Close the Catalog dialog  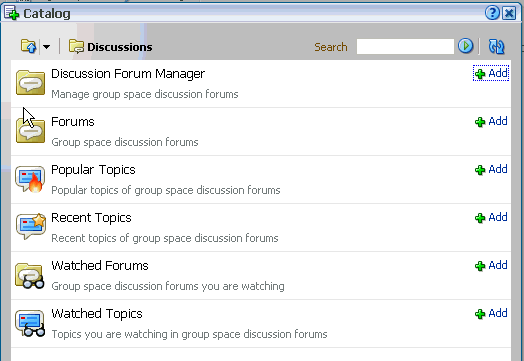pyautogui.click(x=509, y=13)
